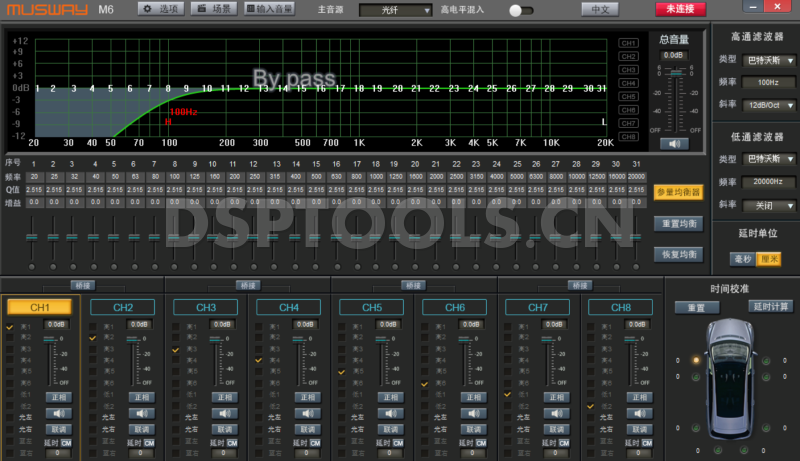800x461 pixels.
Task: Select the glowing orange front-left speaker on car
Action: point(696,360)
